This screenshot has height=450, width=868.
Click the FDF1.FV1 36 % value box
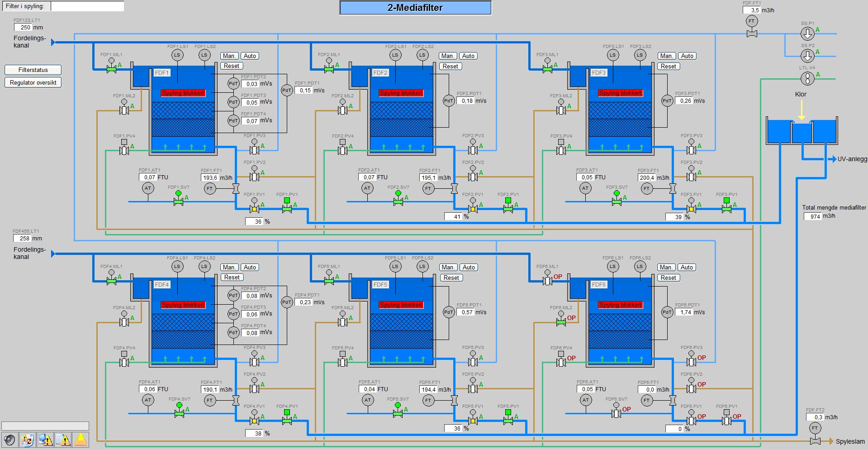pyautogui.click(x=255, y=221)
